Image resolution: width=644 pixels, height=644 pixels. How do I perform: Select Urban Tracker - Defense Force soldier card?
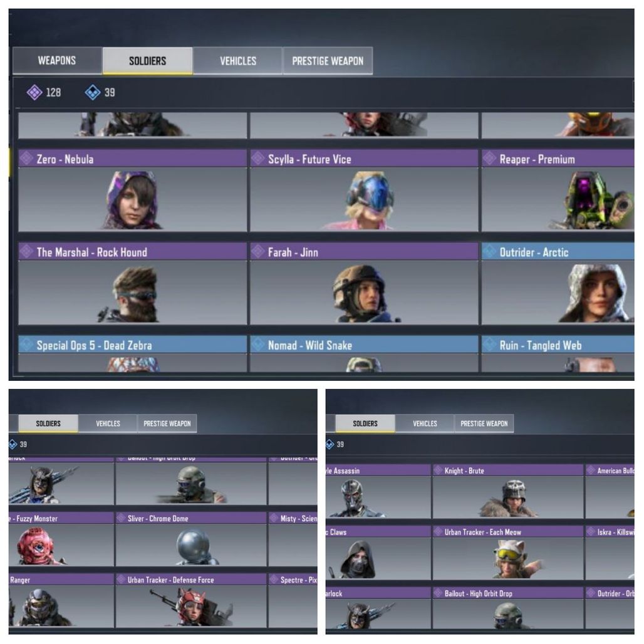tap(191, 601)
